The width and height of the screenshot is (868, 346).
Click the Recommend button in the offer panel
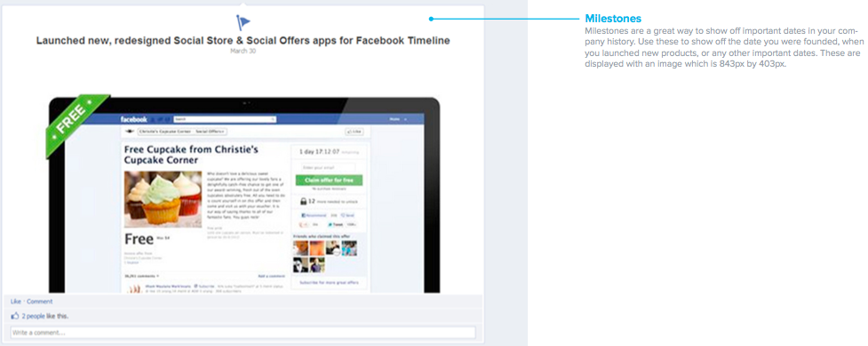coord(315,214)
